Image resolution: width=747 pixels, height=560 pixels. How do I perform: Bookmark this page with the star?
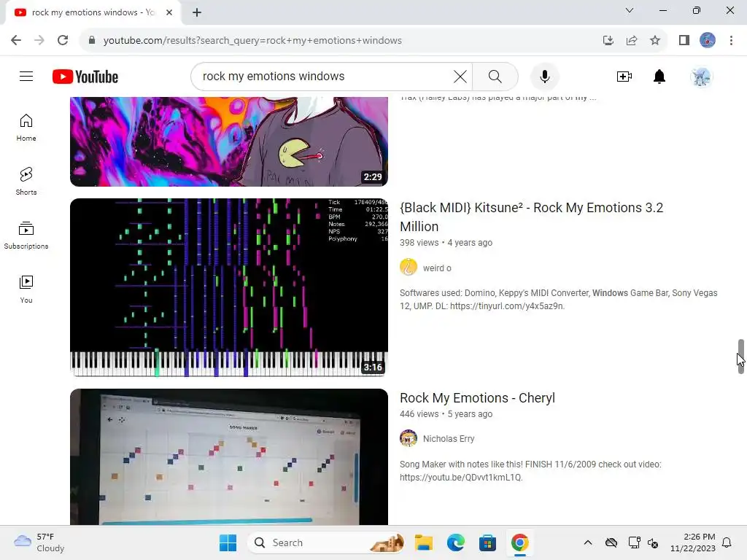coord(655,40)
